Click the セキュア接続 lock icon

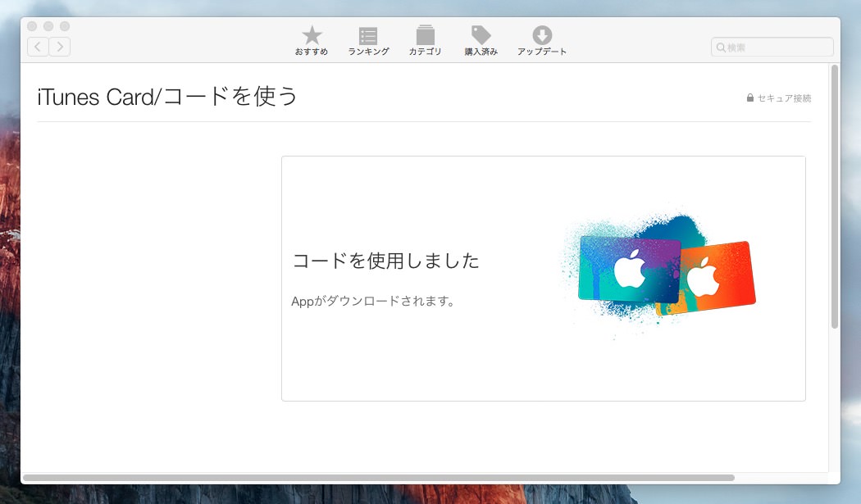point(750,98)
